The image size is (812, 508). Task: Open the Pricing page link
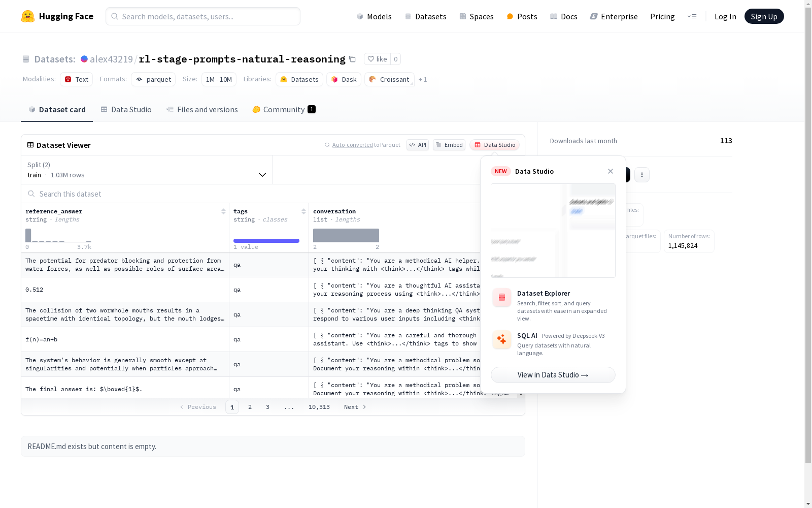click(x=662, y=16)
